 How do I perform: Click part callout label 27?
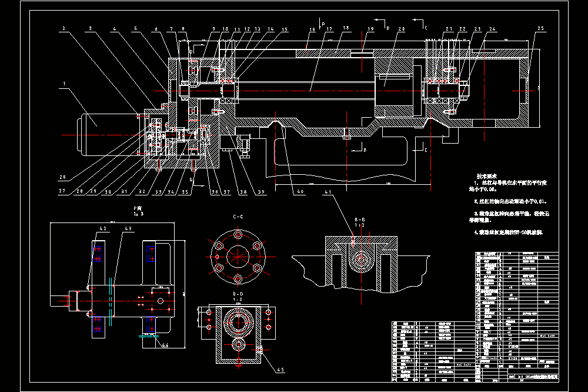pyautogui.click(x=62, y=191)
